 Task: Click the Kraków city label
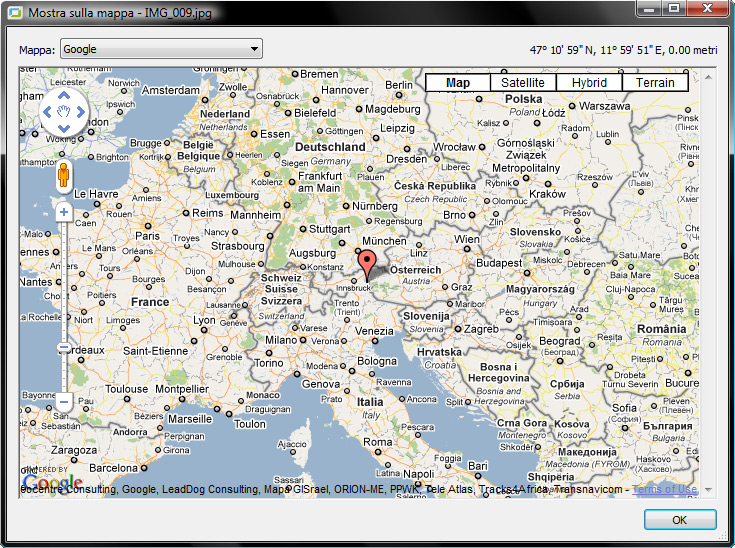548,194
